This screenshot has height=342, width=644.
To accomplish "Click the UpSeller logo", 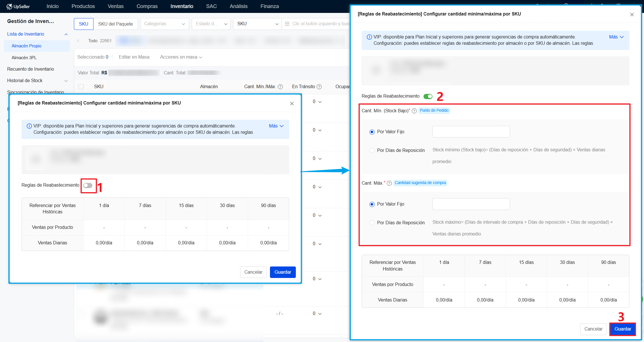I will coord(18,6).
